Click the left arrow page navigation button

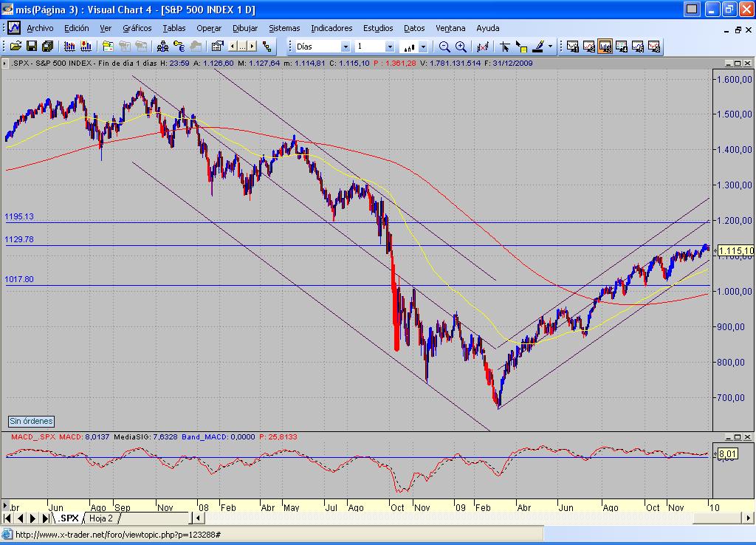pos(233,47)
